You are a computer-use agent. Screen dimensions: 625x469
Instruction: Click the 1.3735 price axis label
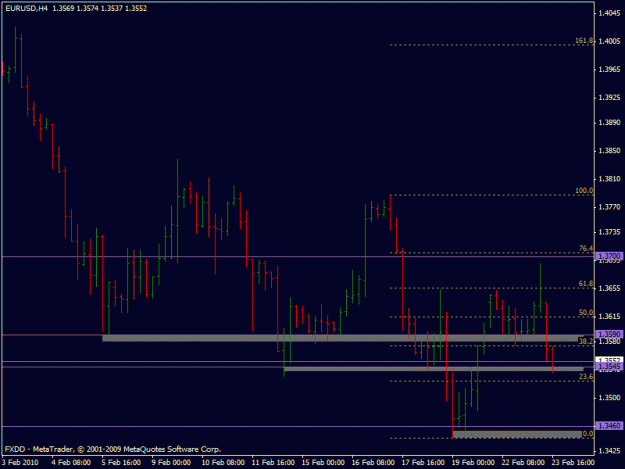tap(609, 232)
